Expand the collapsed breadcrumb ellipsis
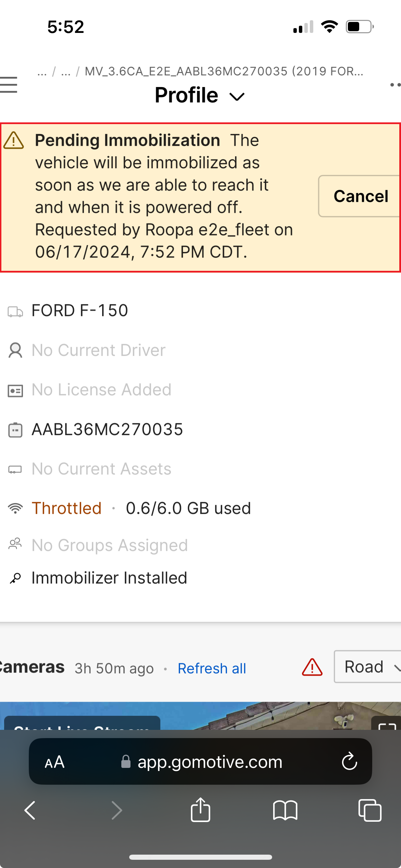Viewport: 401px width, 868px height. [x=42, y=72]
